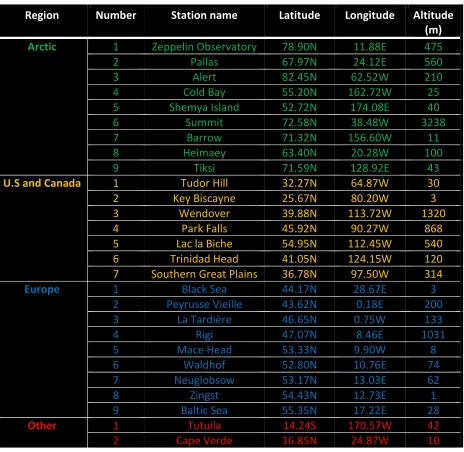Select longitude value 162.72W
This screenshot has width=464, height=452.
click(370, 92)
